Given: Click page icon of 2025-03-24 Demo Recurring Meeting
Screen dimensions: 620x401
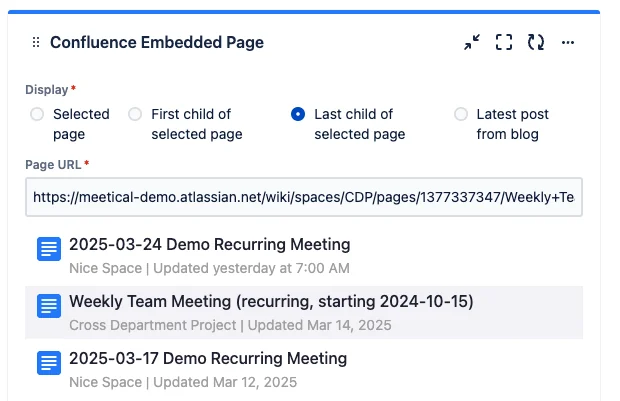Looking at the screenshot, I should (x=49, y=249).
